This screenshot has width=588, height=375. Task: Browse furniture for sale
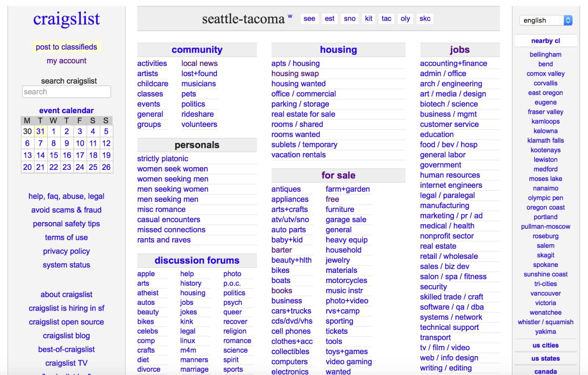click(340, 210)
